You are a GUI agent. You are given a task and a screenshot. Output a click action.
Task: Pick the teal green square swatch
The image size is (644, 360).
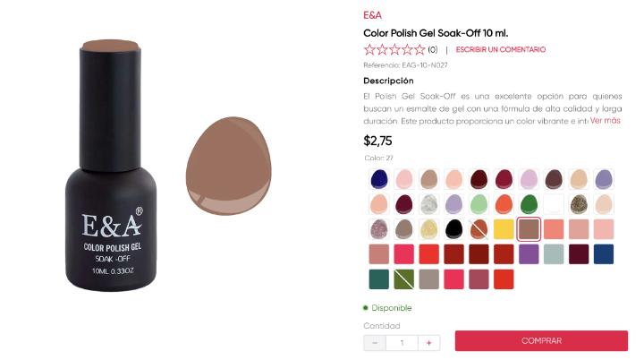pyautogui.click(x=378, y=279)
